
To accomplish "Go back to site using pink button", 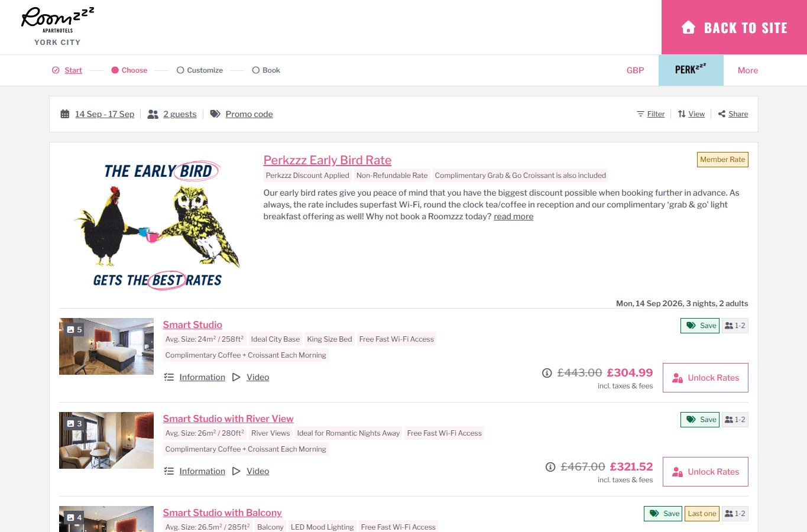I will tap(734, 27).
